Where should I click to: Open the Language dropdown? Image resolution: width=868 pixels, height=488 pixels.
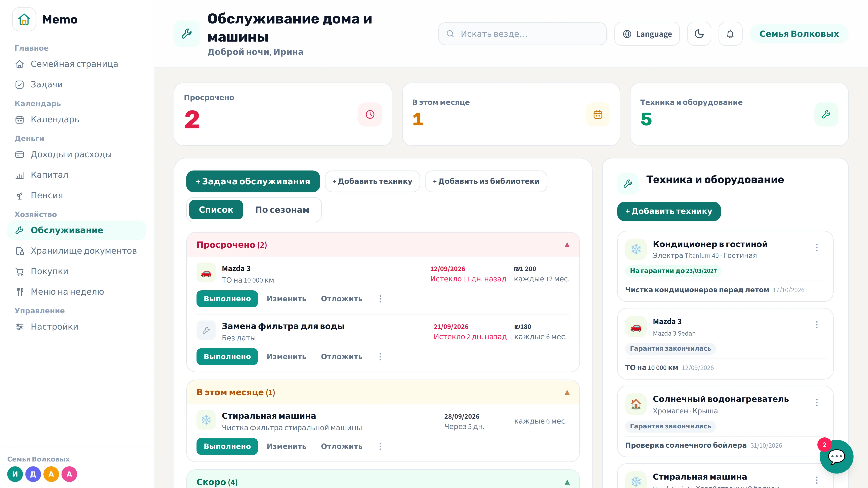[647, 34]
